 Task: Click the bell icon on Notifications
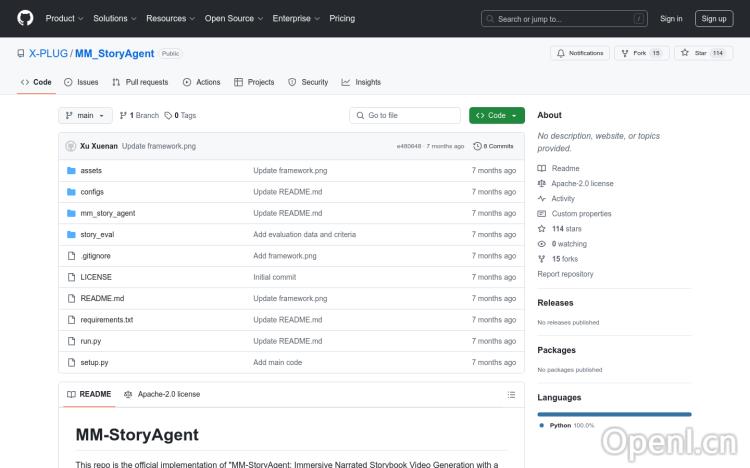(561, 53)
